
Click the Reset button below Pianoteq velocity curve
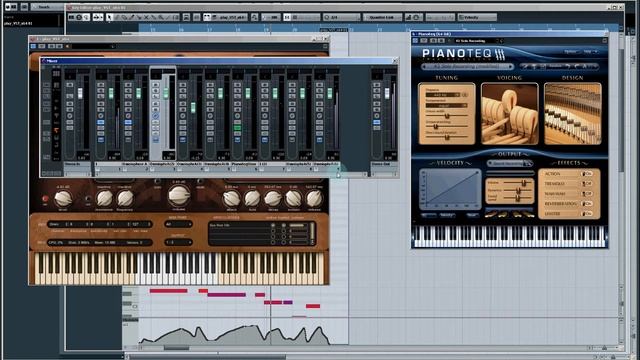(x=472, y=215)
